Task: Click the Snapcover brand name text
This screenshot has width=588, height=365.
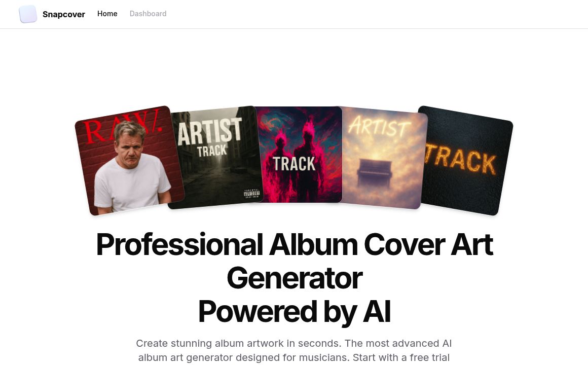Action: coord(64,14)
